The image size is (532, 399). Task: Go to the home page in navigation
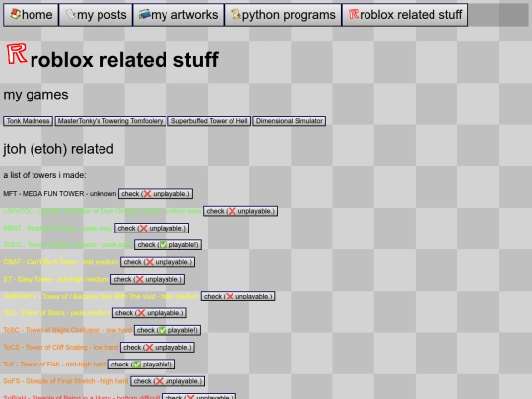pyautogui.click(x=31, y=15)
